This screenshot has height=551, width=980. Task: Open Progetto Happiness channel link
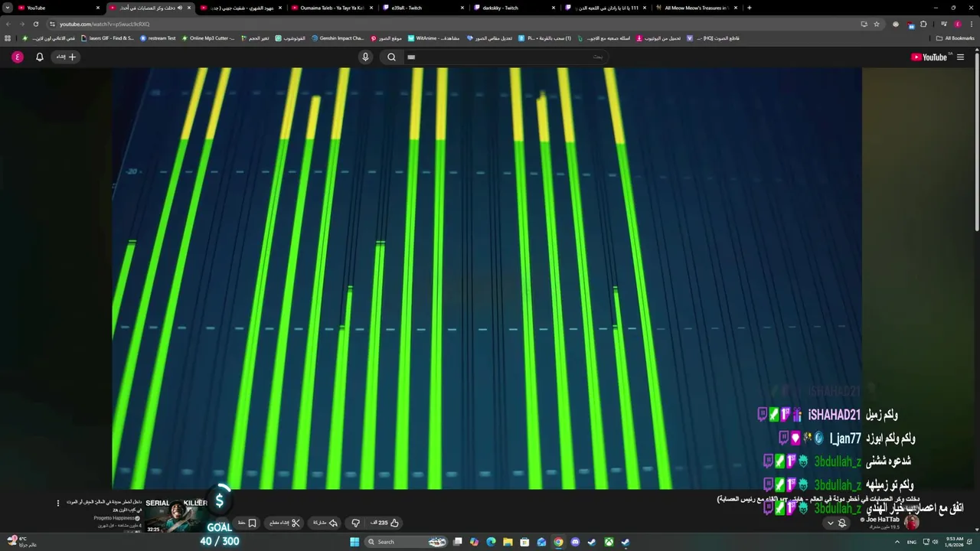(115, 518)
